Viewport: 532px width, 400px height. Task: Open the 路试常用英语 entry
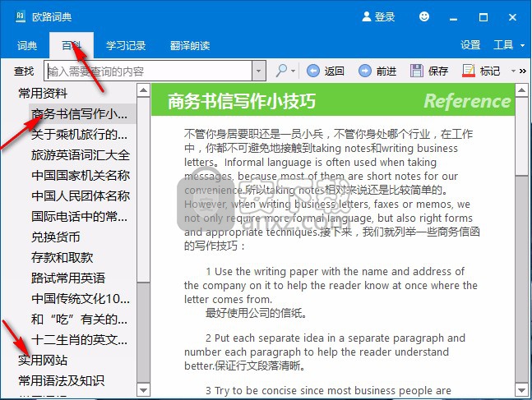68,278
